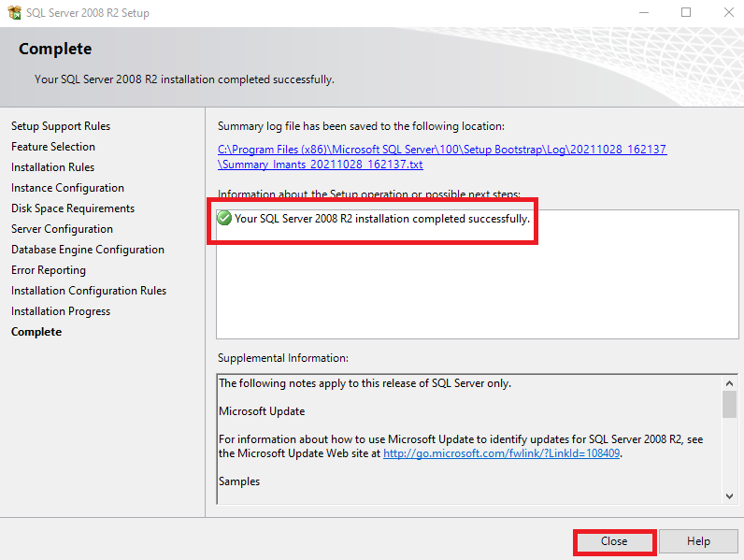This screenshot has height=560, width=744.
Task: Maximize the SQL Server Setup window
Action: click(686, 12)
